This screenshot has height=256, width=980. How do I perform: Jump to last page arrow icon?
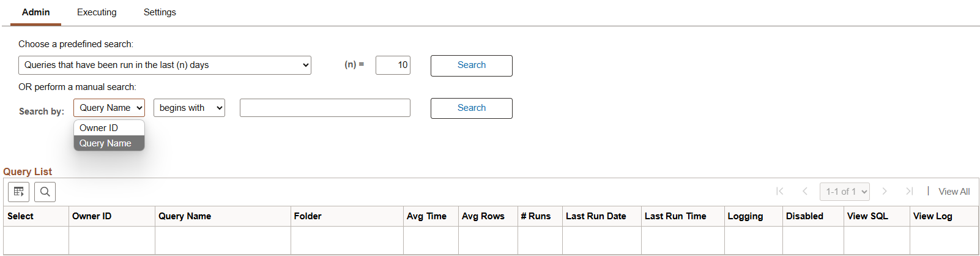pos(910,192)
